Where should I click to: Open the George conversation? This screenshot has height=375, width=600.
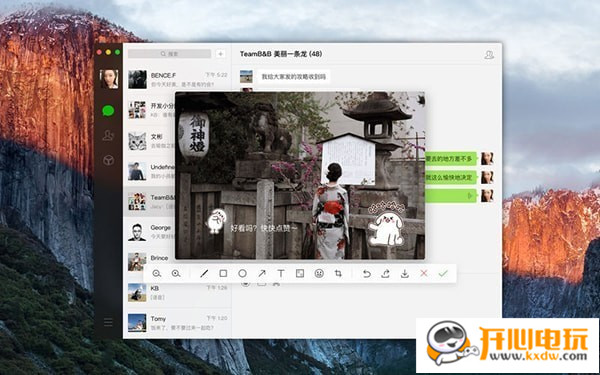tap(149, 232)
